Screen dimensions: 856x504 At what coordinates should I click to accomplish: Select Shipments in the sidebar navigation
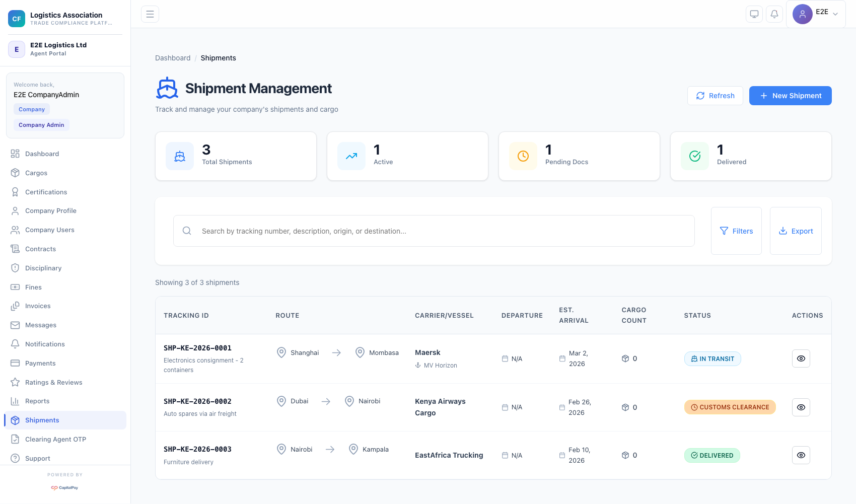click(42, 420)
